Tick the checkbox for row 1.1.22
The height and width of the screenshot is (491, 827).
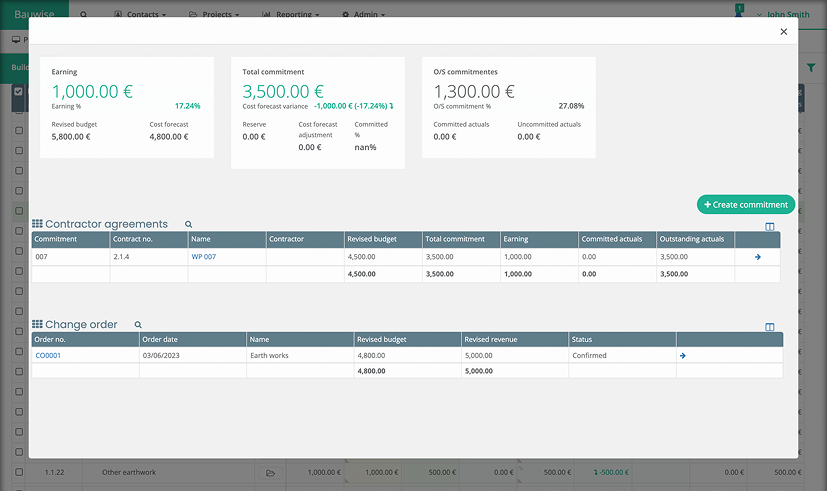(18, 472)
